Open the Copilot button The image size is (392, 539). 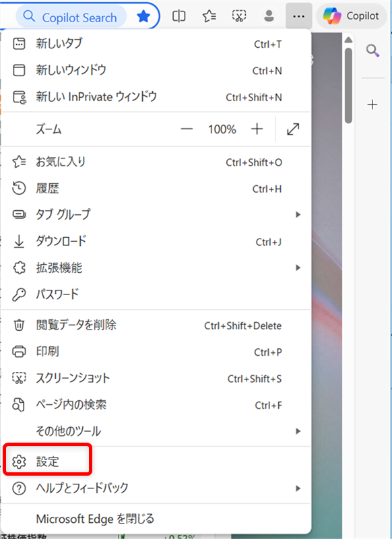[x=351, y=16]
